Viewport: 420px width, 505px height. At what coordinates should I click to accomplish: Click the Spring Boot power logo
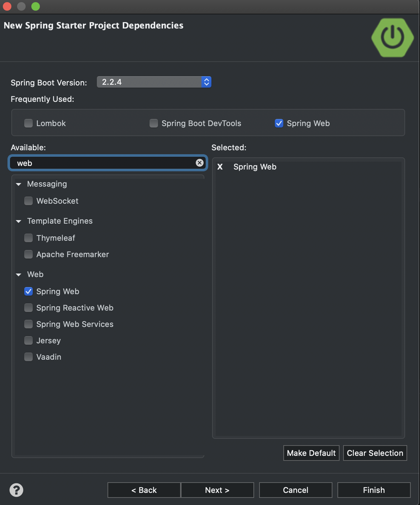coord(393,37)
